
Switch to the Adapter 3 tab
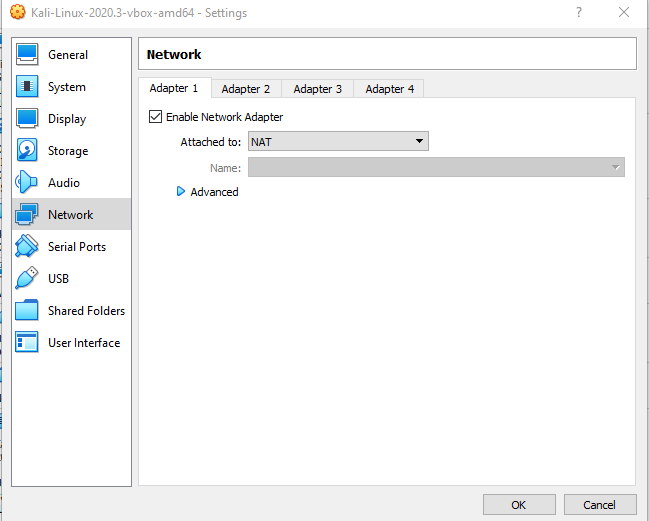click(317, 89)
